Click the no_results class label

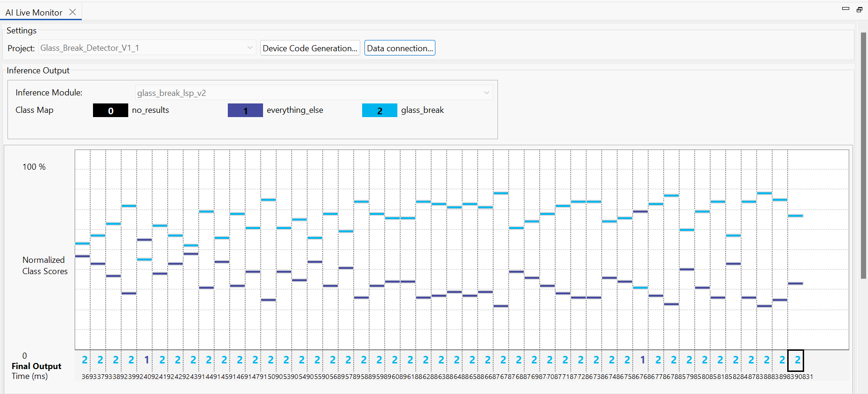pyautogui.click(x=150, y=110)
